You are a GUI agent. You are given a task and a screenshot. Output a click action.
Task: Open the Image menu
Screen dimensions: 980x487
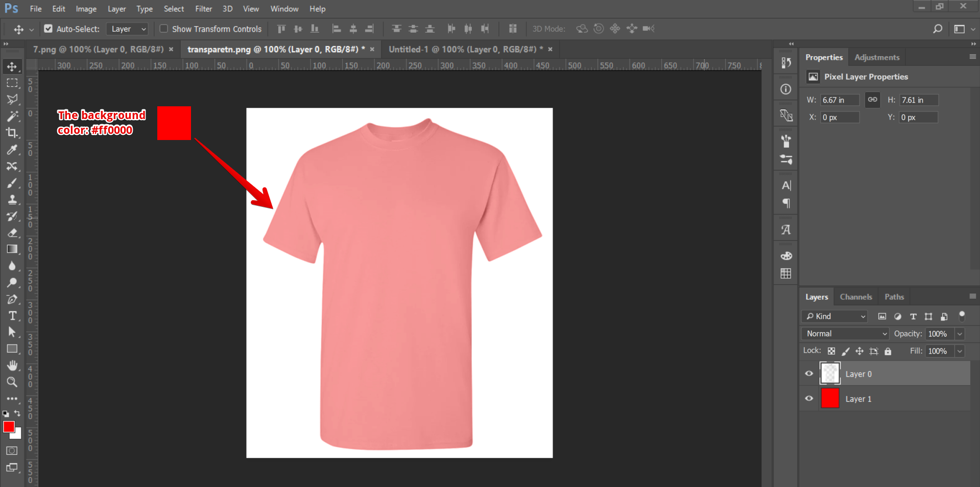86,9
